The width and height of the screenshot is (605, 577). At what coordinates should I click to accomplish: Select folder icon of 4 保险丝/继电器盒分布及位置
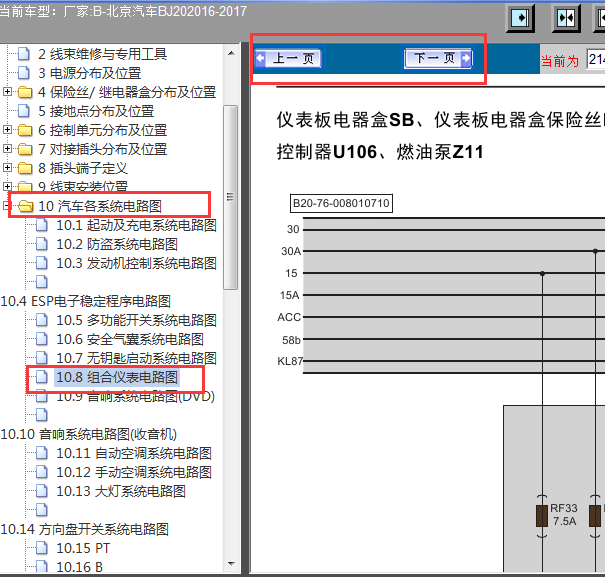coord(25,92)
